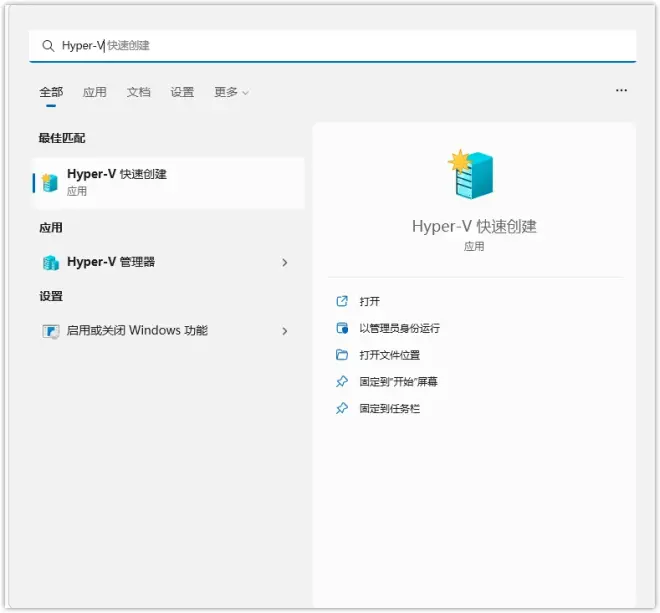
Task: Switch to the 应用 tab
Action: coord(94,92)
